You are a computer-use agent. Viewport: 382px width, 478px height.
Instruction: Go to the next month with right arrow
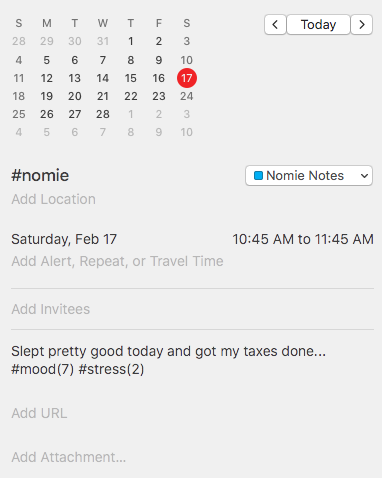tap(362, 24)
